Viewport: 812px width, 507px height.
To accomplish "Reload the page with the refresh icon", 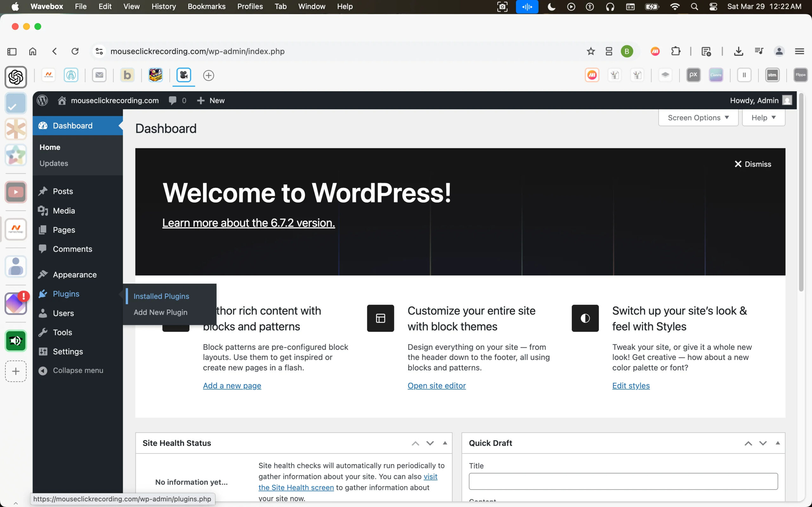I will [x=75, y=51].
